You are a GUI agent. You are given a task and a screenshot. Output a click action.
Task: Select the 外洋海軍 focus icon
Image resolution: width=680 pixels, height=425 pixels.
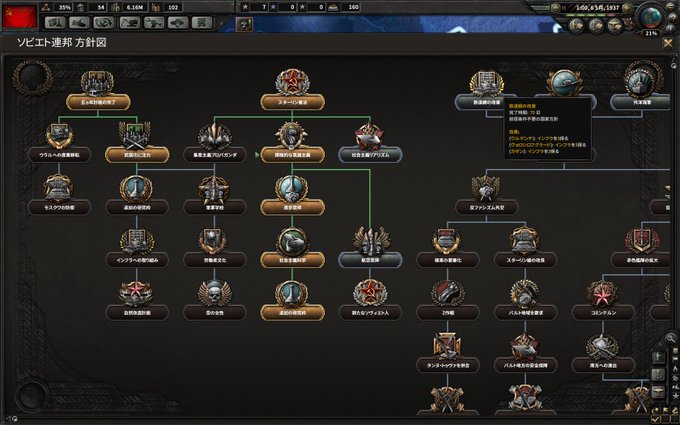(x=642, y=82)
